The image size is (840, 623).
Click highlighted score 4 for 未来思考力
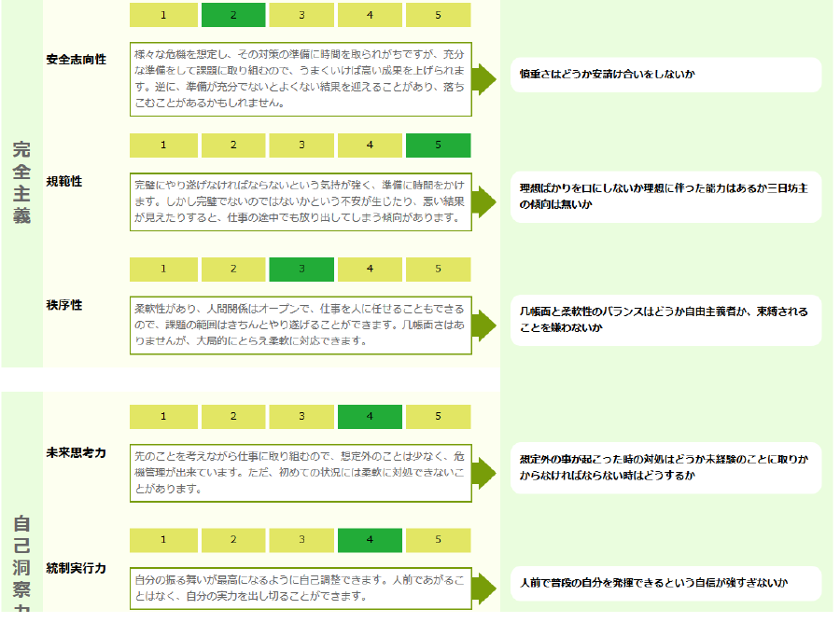pyautogui.click(x=370, y=417)
